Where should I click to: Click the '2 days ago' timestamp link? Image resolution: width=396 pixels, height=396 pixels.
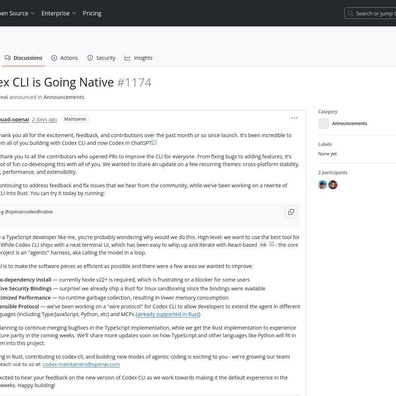(x=45, y=119)
